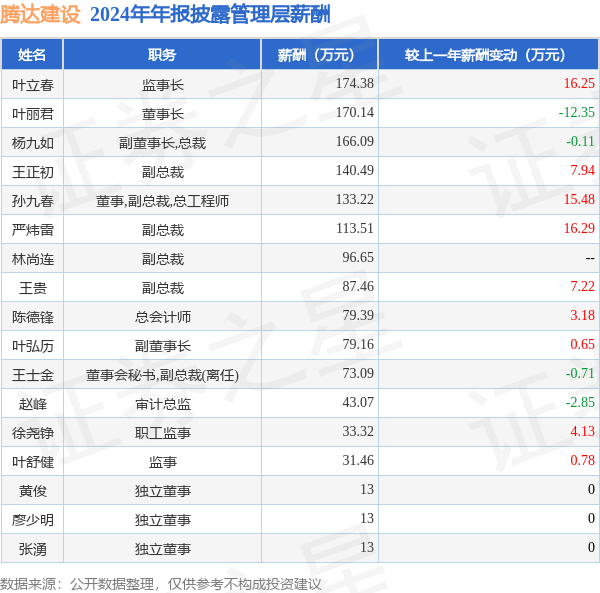Click the change value -2.85
Viewport: 600px width, 593px height.
click(580, 402)
